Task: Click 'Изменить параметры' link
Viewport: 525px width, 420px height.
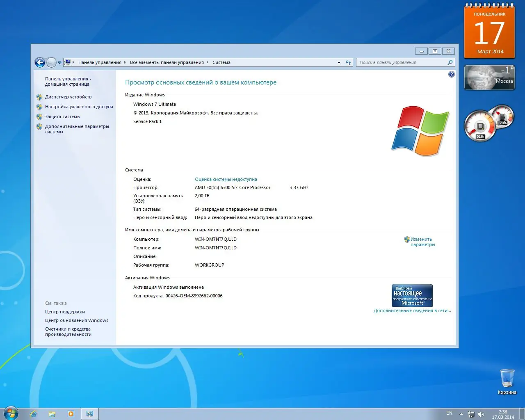Action: click(x=423, y=242)
